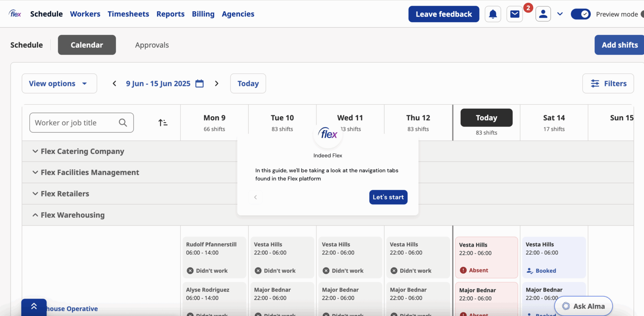The width and height of the screenshot is (644, 316).
Task: Open the Workers nav tab
Action: click(85, 14)
